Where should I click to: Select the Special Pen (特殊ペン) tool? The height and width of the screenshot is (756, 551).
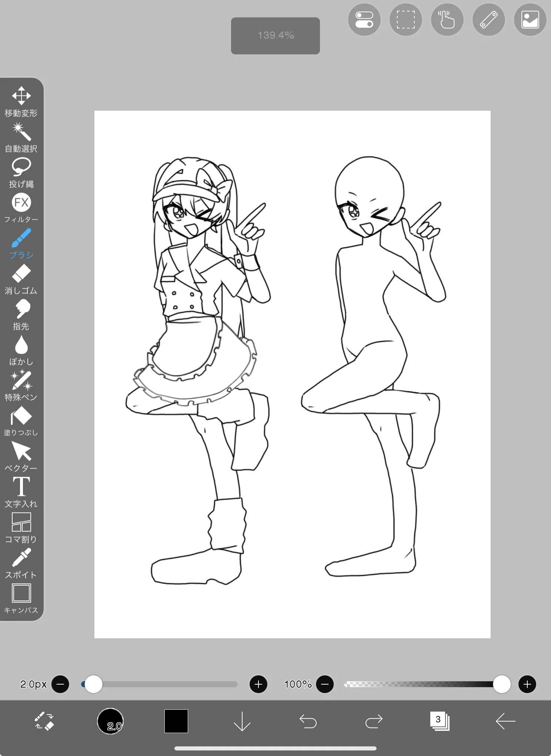click(21, 386)
